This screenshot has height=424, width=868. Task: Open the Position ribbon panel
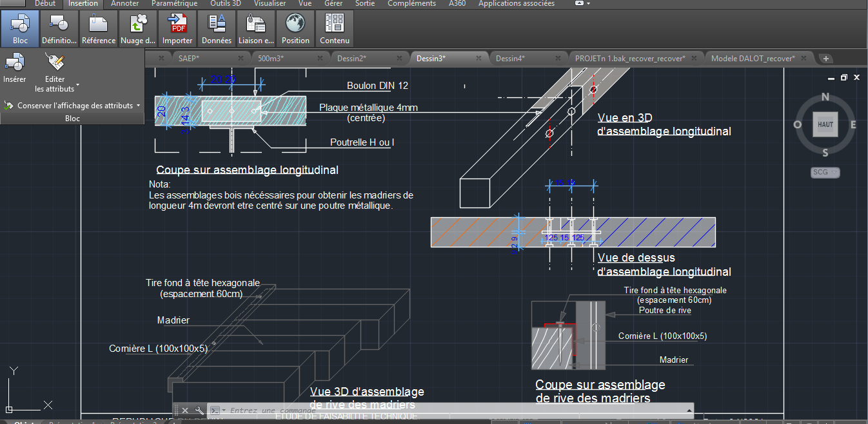[295, 28]
